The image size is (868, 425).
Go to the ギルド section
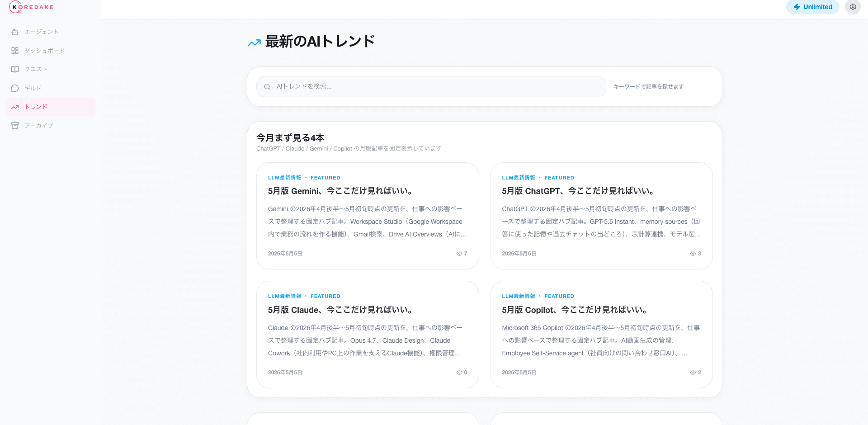click(x=50, y=88)
